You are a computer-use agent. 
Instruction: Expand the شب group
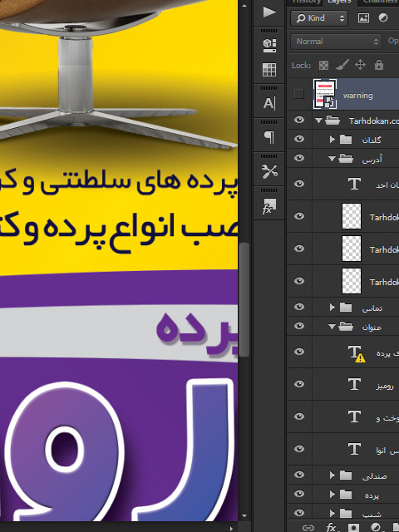(332, 513)
